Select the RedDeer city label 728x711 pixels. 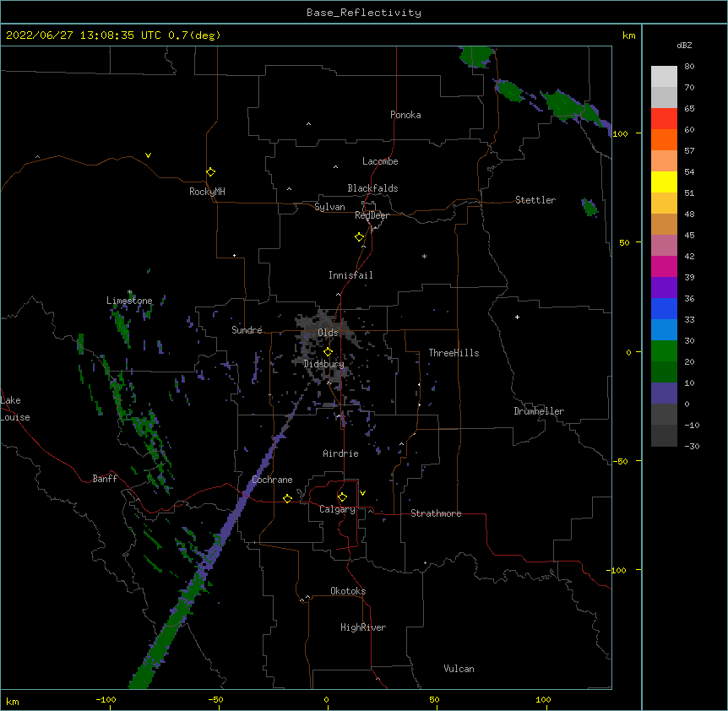372,215
